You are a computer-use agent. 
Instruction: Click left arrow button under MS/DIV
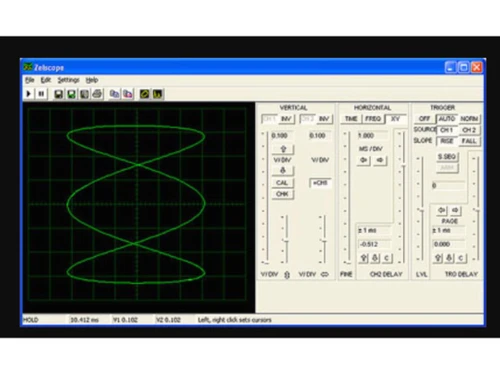[x=364, y=160]
